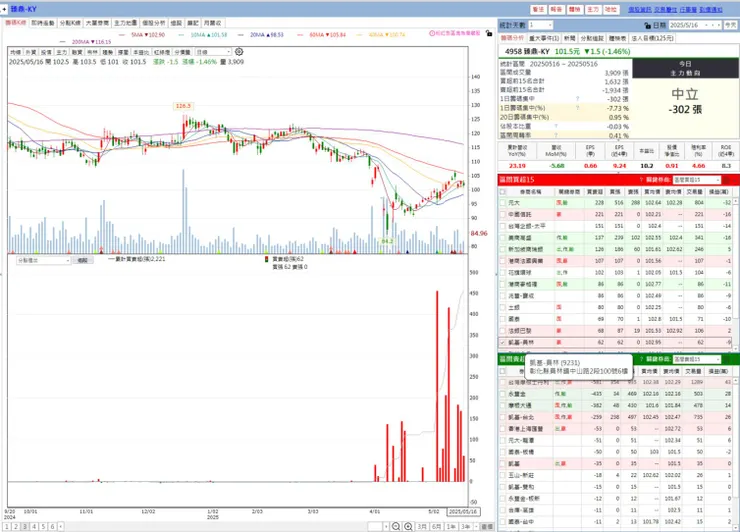Untick the checkbox for the 凱基-員林 row
The width and height of the screenshot is (740, 532).
click(503, 342)
